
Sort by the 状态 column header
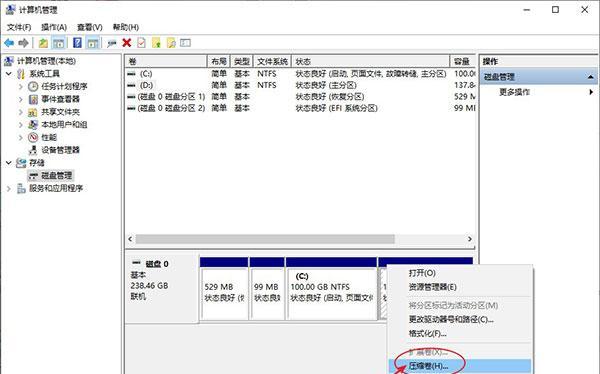pyautogui.click(x=371, y=61)
